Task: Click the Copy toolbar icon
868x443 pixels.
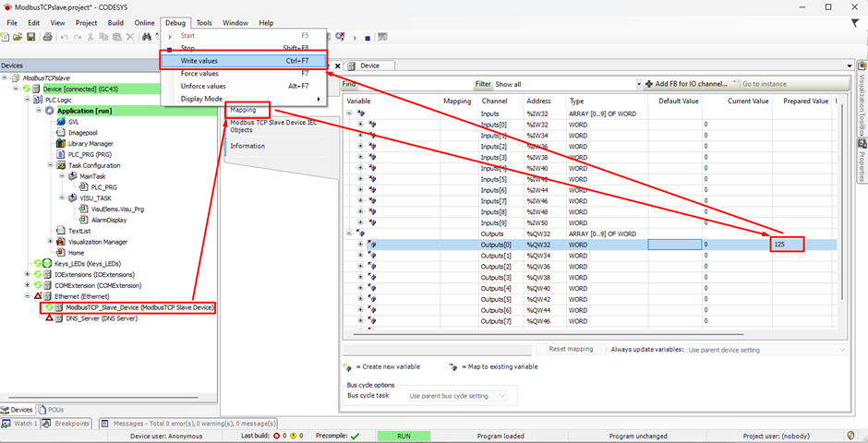Action: (103, 37)
